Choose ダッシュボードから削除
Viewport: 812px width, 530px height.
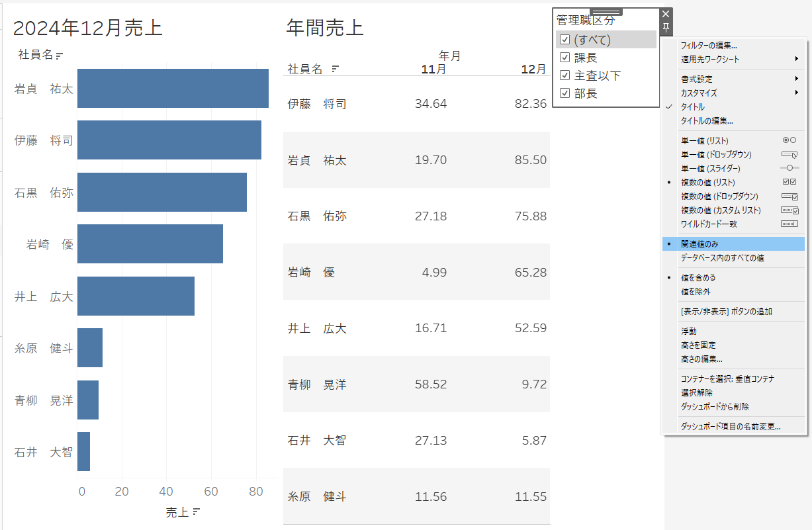(x=733, y=406)
